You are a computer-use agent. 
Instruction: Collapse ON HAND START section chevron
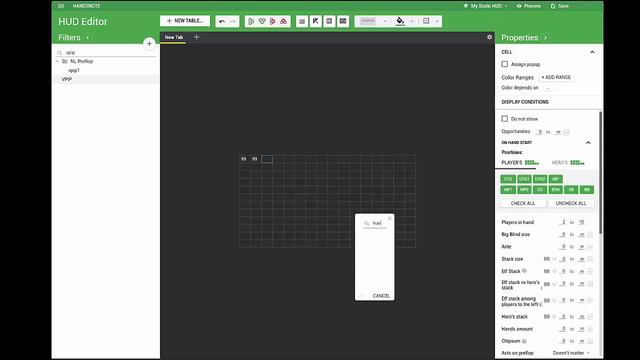pos(588,142)
